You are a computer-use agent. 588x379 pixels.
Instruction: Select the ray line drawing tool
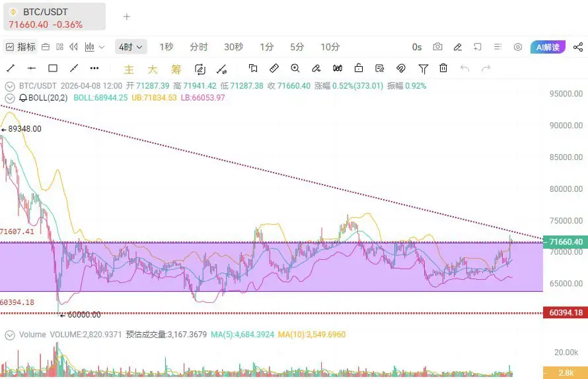tap(74, 68)
